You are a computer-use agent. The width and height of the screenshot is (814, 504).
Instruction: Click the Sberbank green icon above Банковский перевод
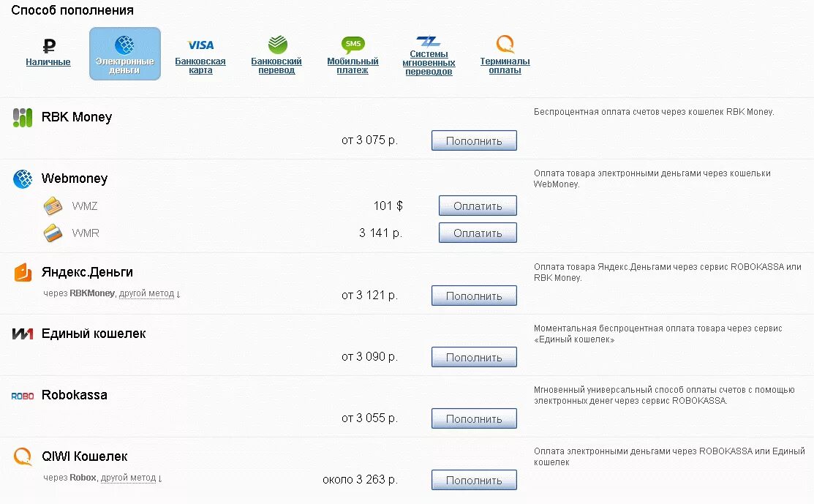tap(277, 45)
